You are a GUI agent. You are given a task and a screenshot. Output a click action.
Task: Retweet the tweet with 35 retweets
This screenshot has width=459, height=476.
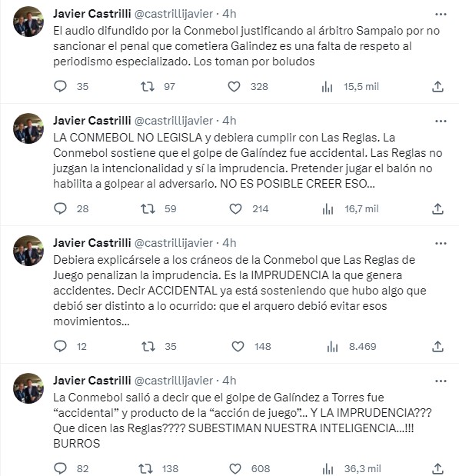[x=148, y=346]
